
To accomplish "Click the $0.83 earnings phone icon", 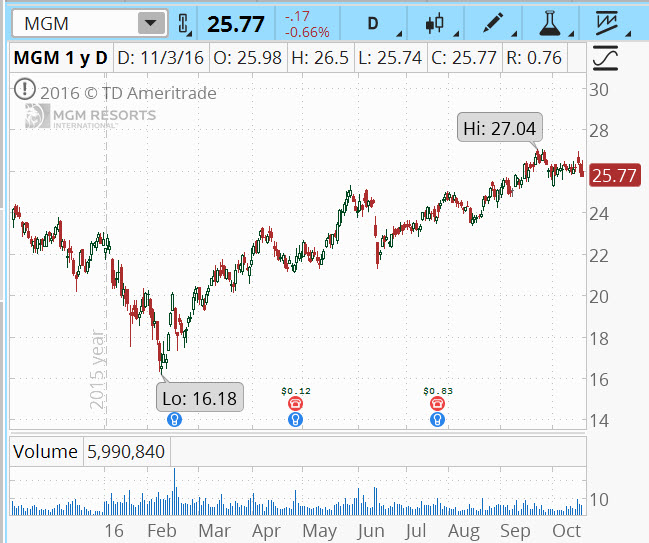I will (x=437, y=403).
